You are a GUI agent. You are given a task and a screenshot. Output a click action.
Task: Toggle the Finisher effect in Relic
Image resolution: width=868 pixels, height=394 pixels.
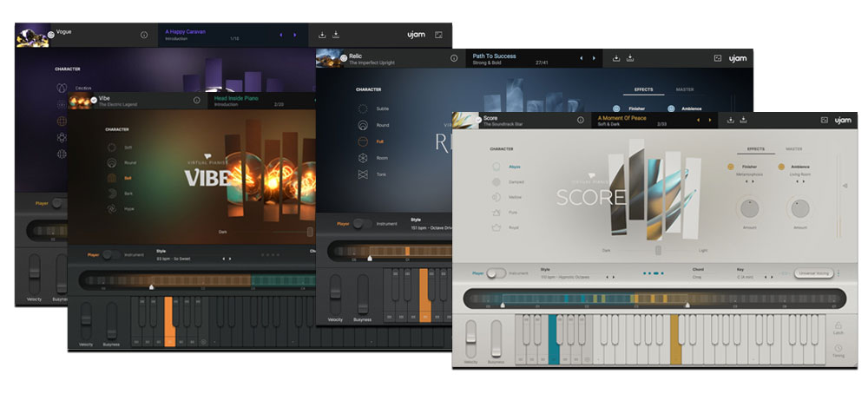coord(616,109)
